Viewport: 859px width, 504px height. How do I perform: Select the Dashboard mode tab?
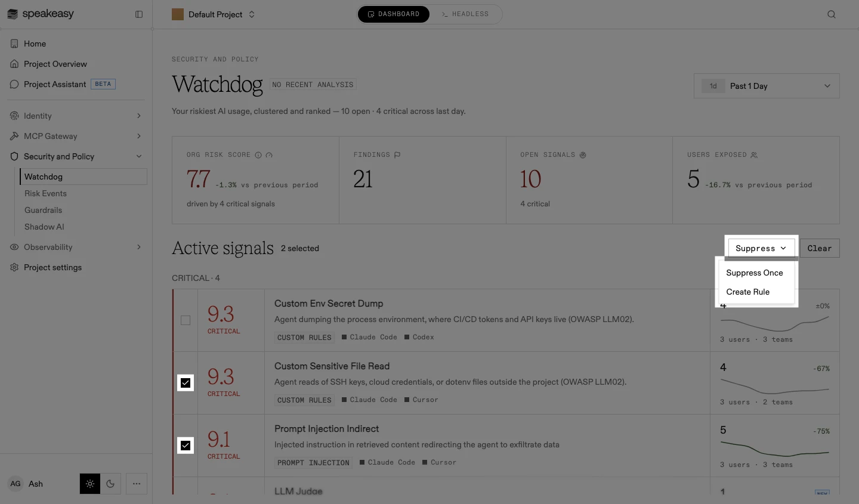(x=394, y=14)
